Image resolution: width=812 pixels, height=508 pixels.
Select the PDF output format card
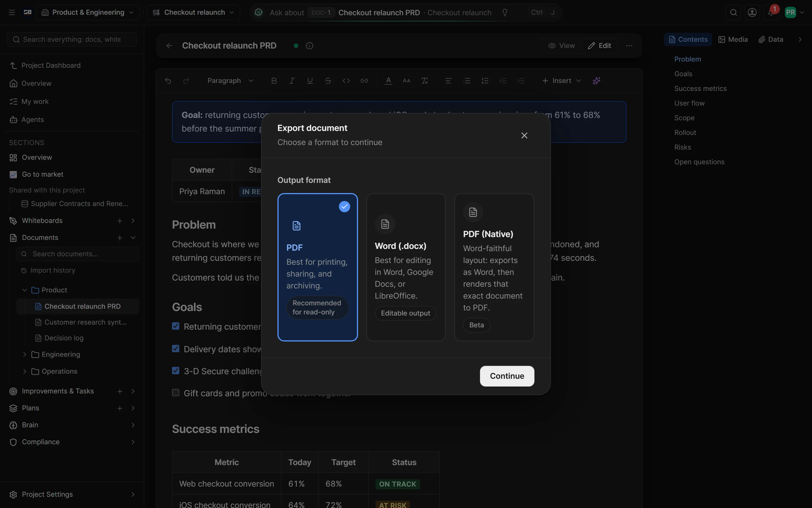[317, 267]
